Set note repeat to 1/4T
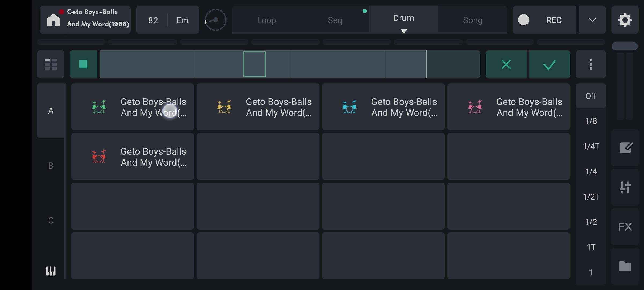Screen dimensions: 644x290 pos(591,146)
